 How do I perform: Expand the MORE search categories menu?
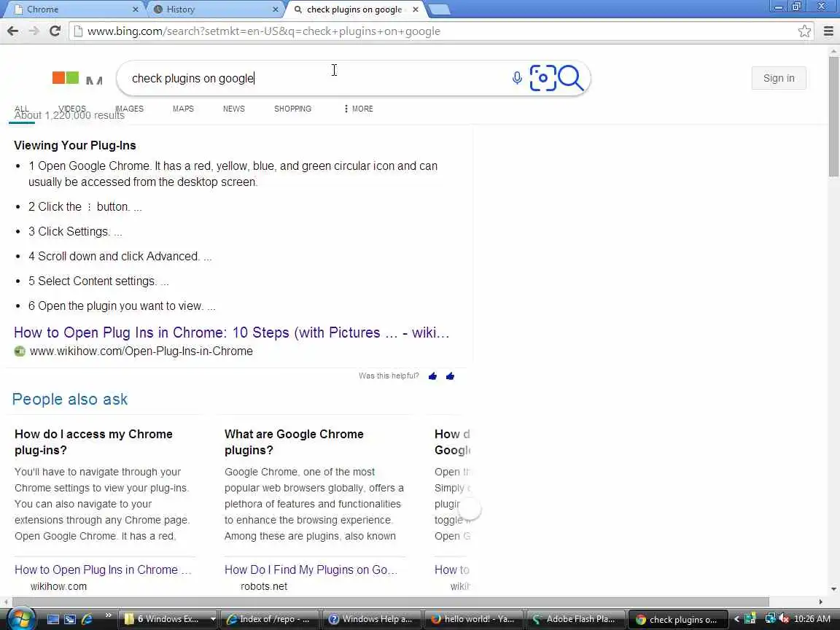359,109
